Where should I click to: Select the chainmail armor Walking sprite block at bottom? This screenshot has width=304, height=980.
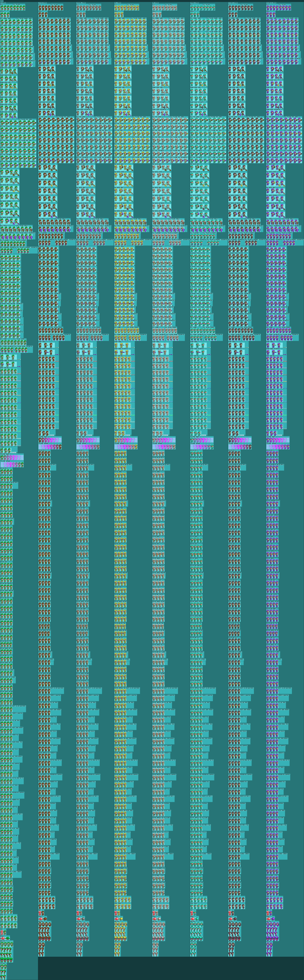(83, 931)
